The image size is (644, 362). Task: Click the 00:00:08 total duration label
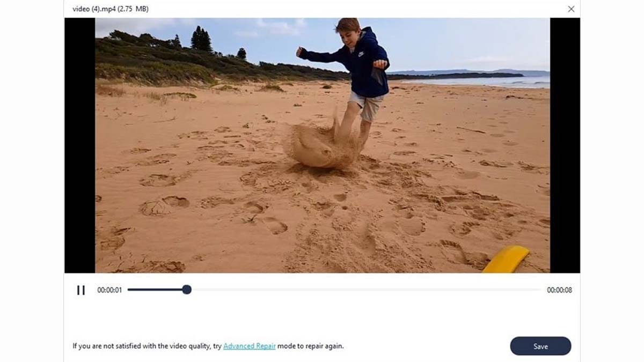[559, 290]
